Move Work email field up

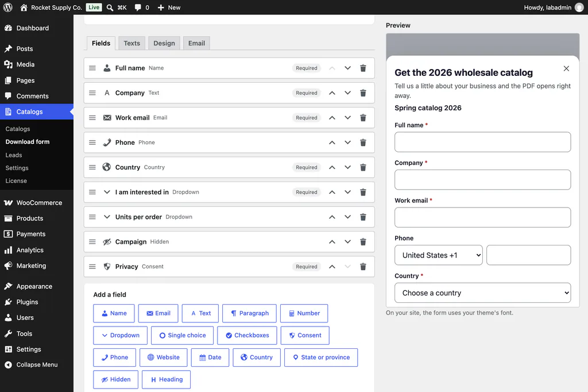click(x=332, y=117)
